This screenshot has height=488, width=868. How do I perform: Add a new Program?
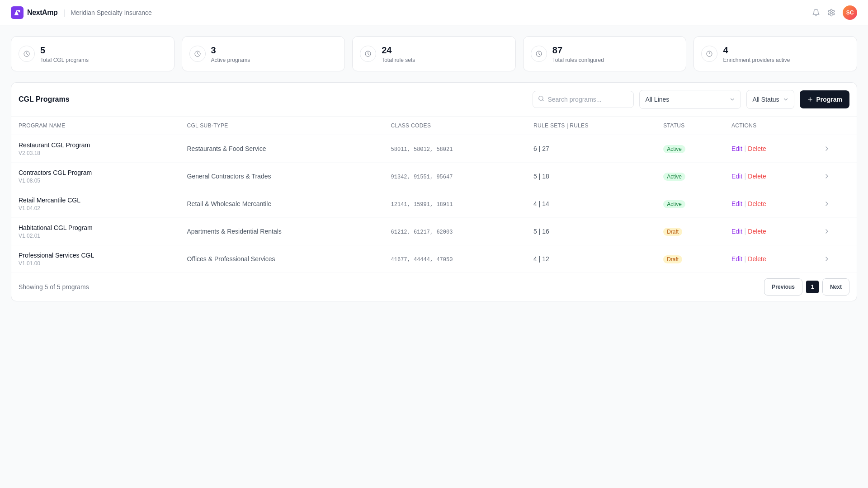(x=824, y=99)
